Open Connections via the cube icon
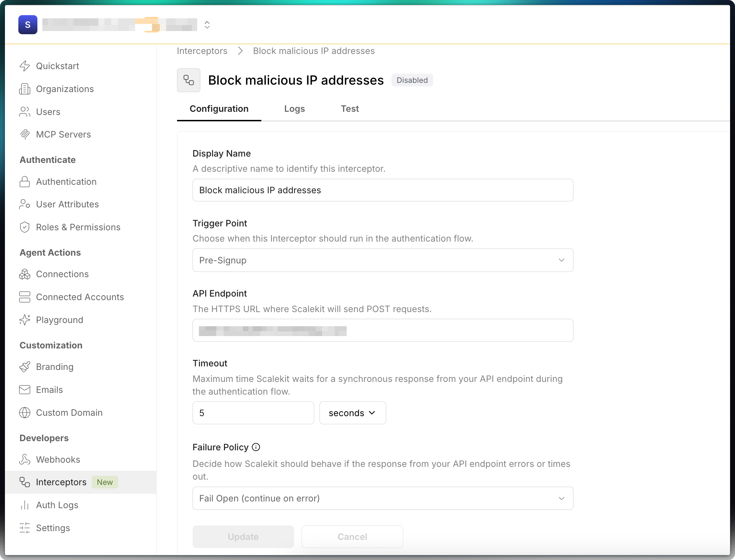The image size is (735, 560). tap(25, 274)
